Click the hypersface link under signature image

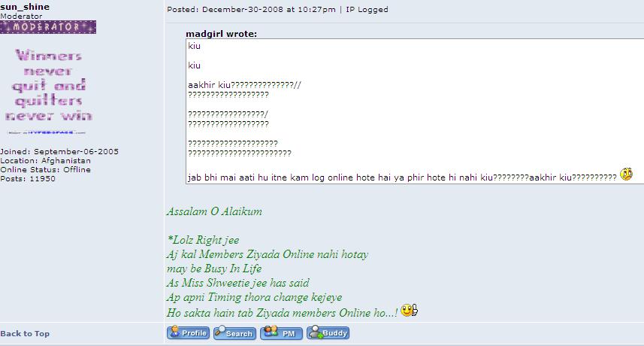(x=47, y=132)
